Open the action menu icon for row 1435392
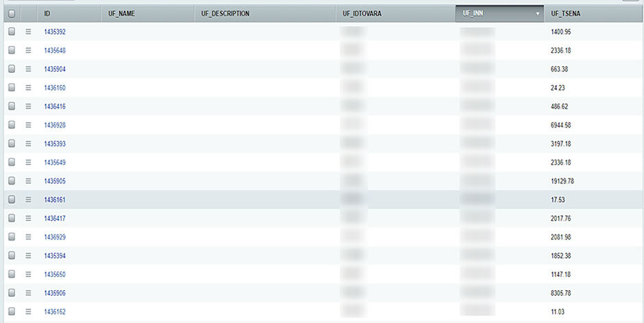Screen dimensions: 644x323 [28, 32]
